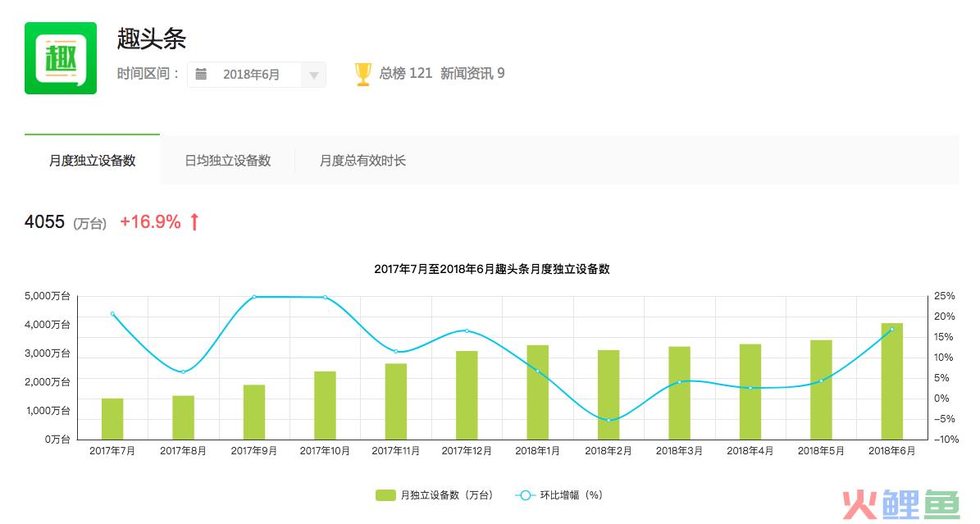
Task: Click the 2017年10月 green bar
Action: [325, 405]
